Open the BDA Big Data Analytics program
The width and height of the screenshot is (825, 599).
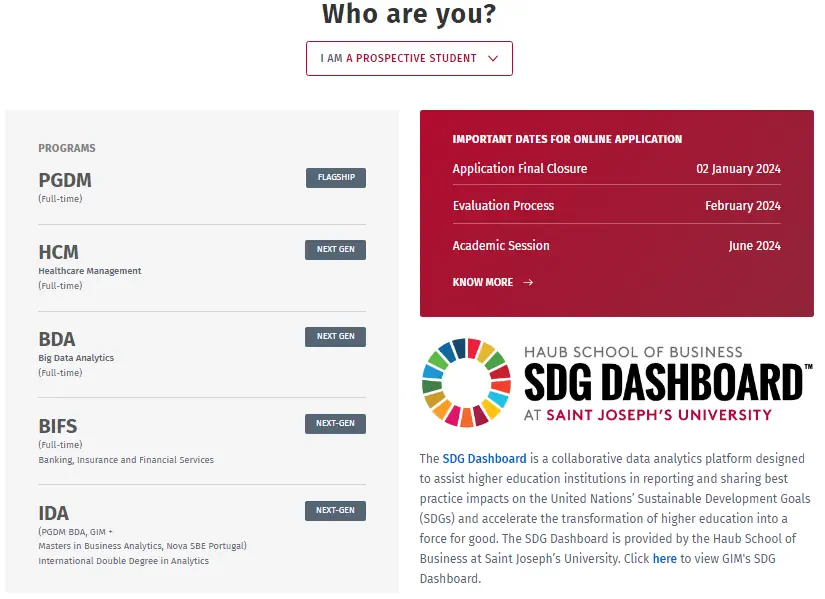click(x=57, y=339)
